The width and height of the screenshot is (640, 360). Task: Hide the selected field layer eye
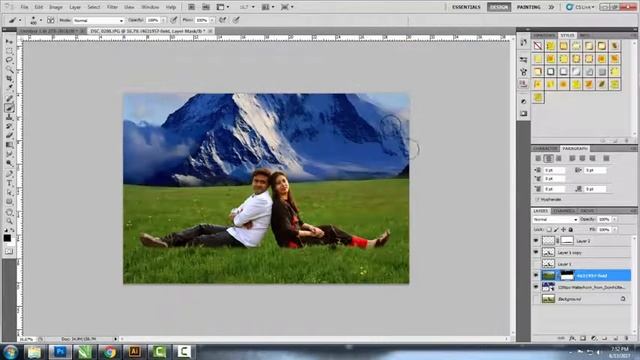click(536, 276)
